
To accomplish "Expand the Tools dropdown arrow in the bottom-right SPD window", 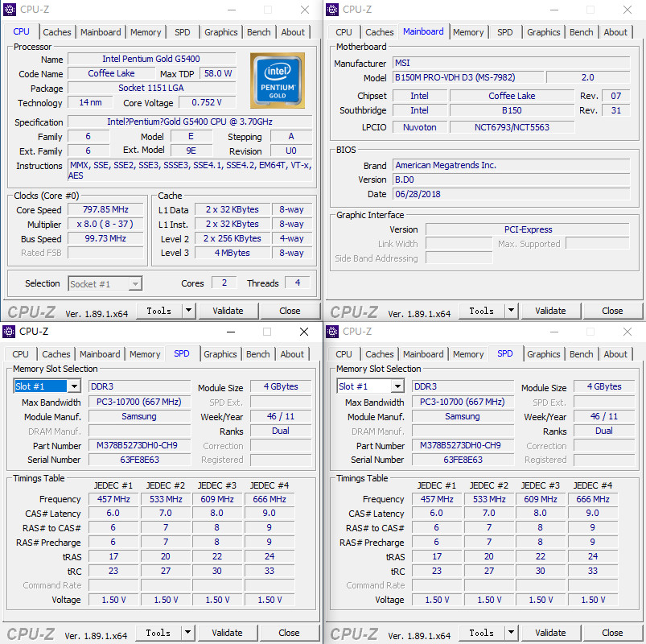I will pyautogui.click(x=512, y=633).
